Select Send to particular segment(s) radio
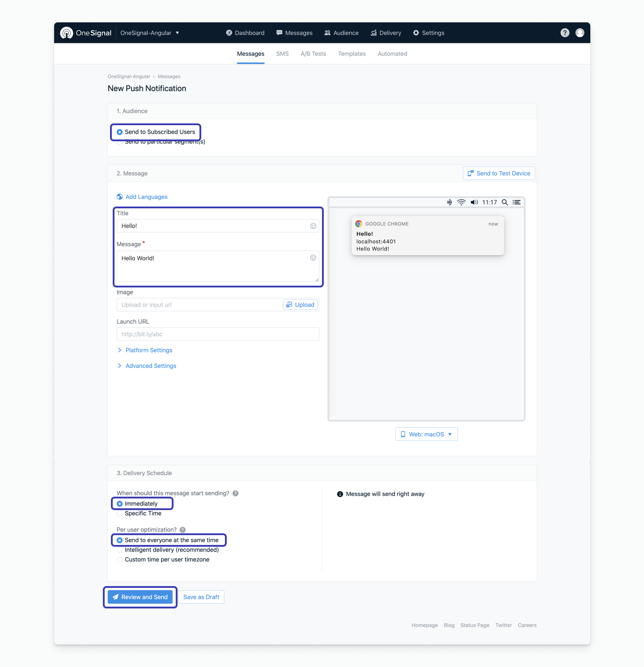 click(119, 142)
